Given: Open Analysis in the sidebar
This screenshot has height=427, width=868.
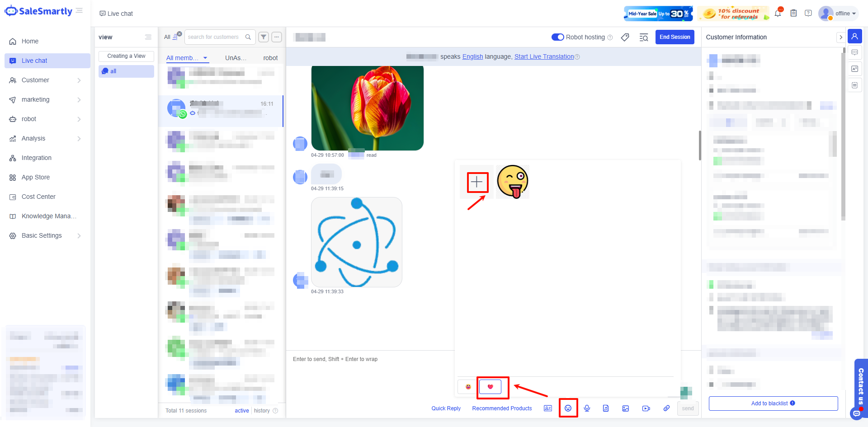Looking at the screenshot, I should 33,138.
